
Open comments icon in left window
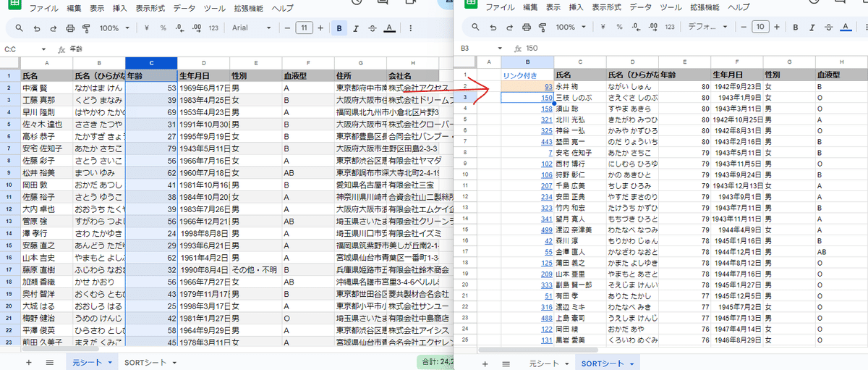pos(384,3)
